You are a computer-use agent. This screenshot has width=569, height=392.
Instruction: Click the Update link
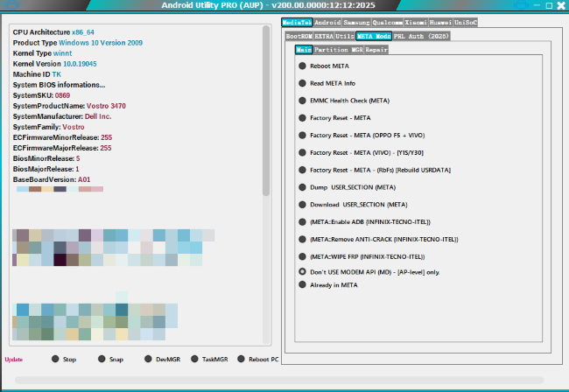tap(14, 360)
